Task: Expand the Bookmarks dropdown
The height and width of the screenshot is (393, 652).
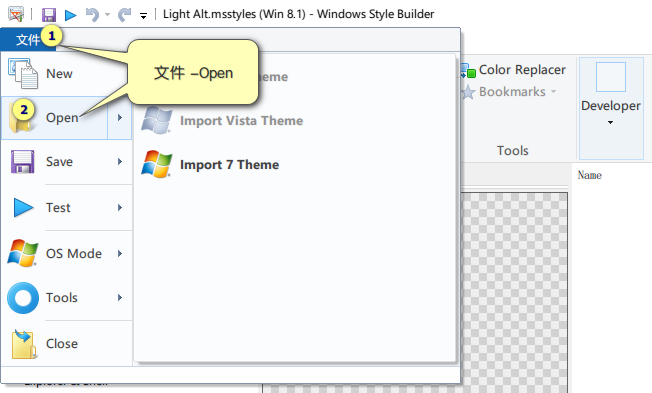Action: (x=553, y=91)
